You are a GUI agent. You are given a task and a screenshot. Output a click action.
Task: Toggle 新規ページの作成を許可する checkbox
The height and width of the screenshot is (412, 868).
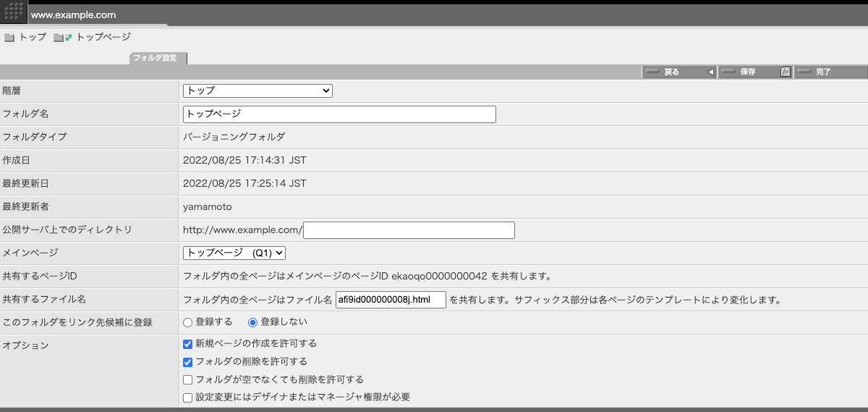188,343
